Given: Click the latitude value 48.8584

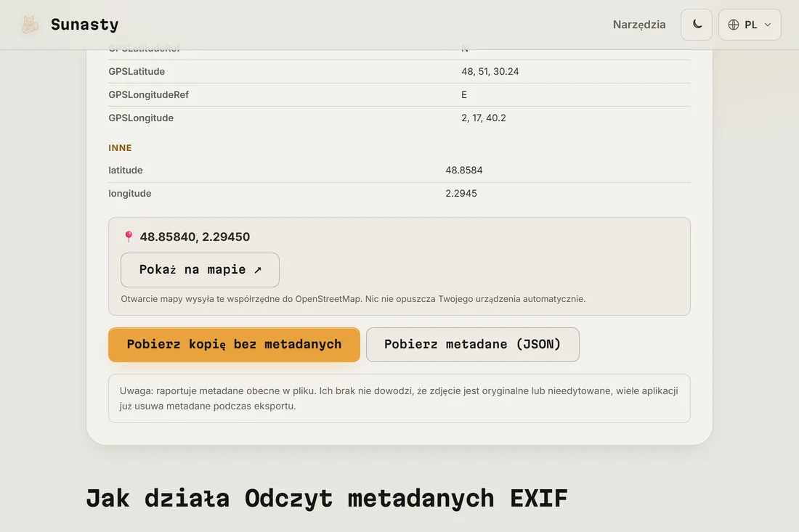Looking at the screenshot, I should pos(463,170).
